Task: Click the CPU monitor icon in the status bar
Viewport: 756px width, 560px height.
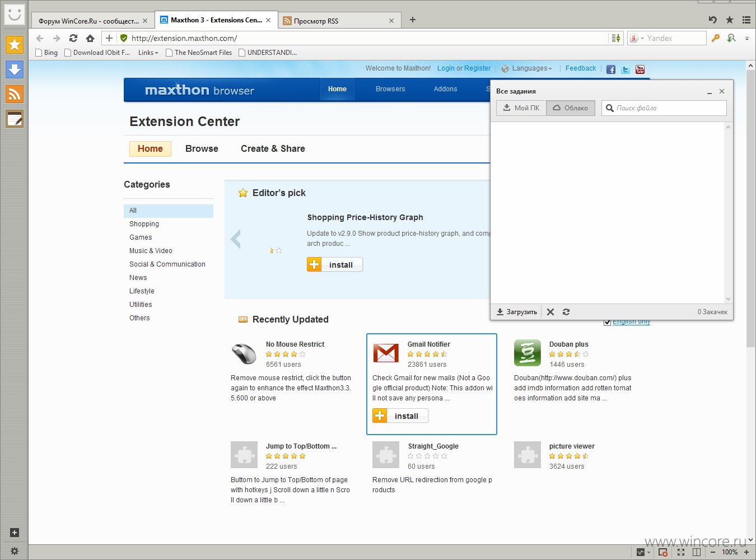Action: [x=641, y=552]
